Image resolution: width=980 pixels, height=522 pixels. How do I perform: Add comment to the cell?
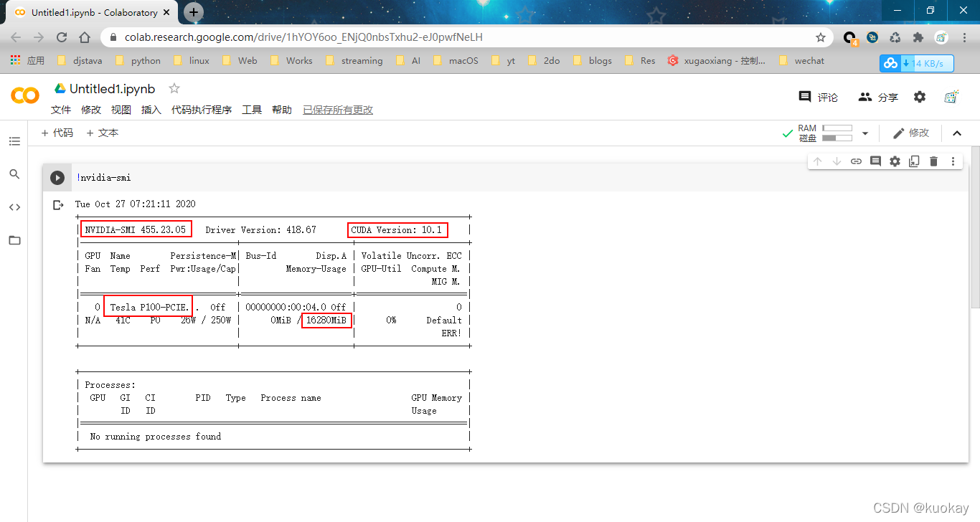[x=875, y=161]
